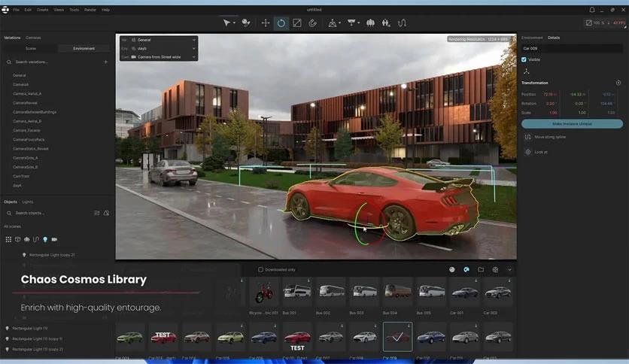Image resolution: width=629 pixels, height=364 pixels.
Task: Enable the Downloaded only checkbox
Action: [x=261, y=269]
